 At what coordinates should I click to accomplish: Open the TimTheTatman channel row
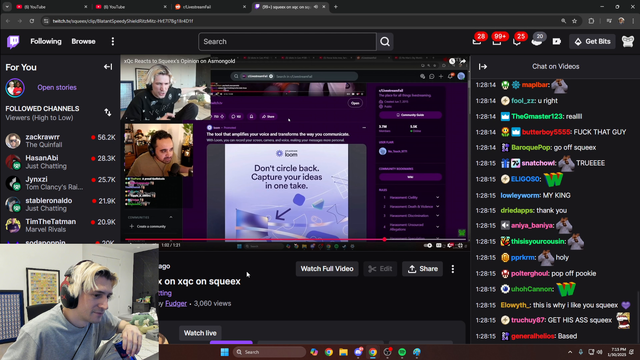coord(60,225)
